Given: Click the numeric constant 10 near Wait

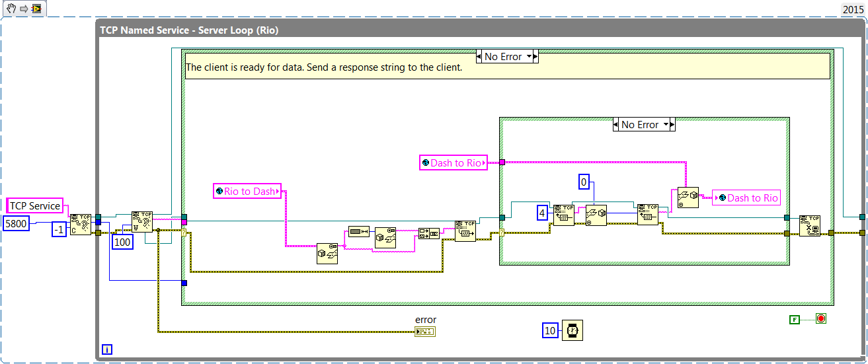Looking at the screenshot, I should click(x=551, y=330).
